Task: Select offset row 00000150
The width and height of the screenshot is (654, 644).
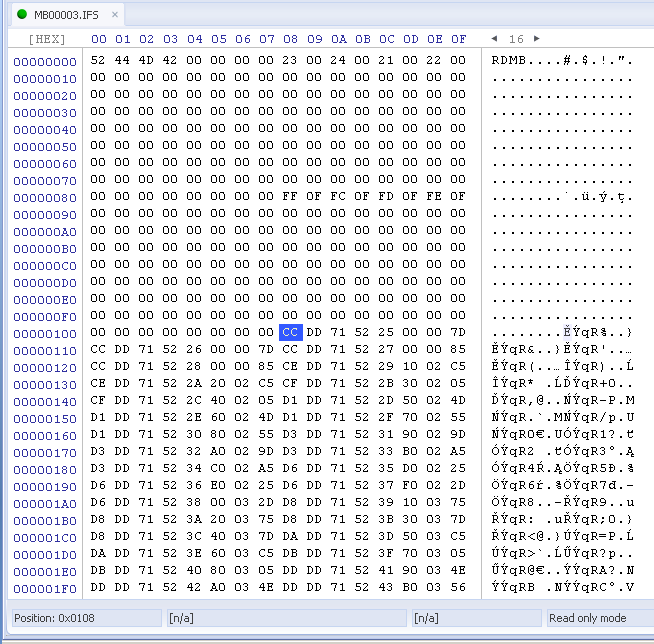Action: click(x=45, y=419)
